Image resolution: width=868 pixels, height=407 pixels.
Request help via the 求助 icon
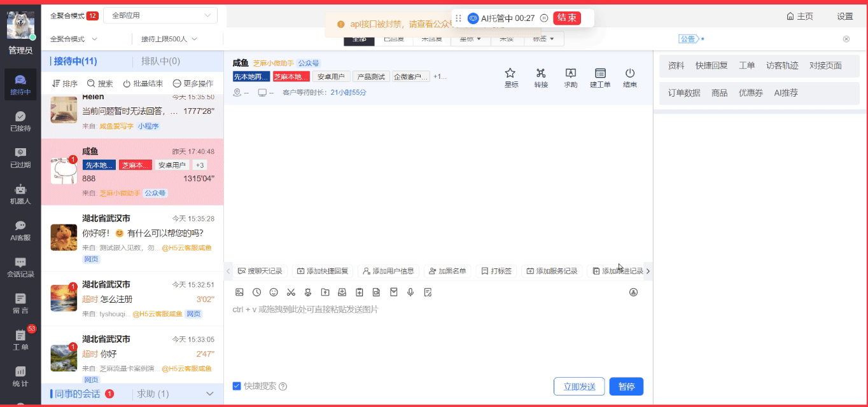click(x=570, y=78)
